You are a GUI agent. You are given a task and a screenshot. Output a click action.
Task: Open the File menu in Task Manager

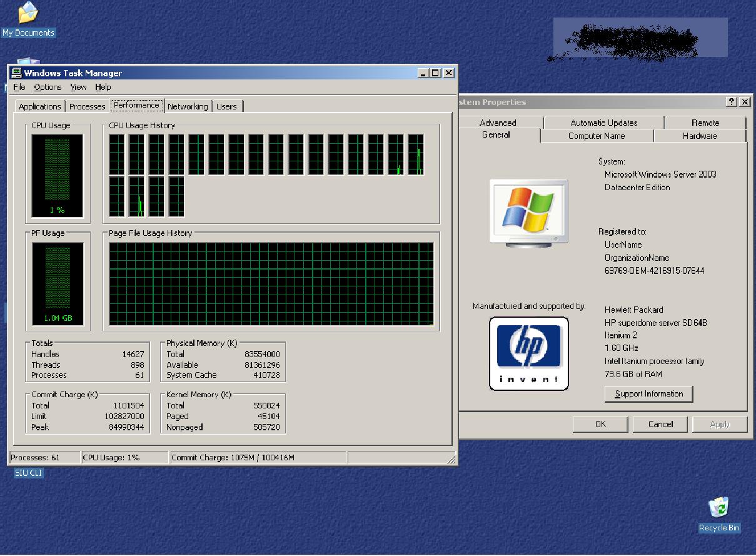click(19, 87)
